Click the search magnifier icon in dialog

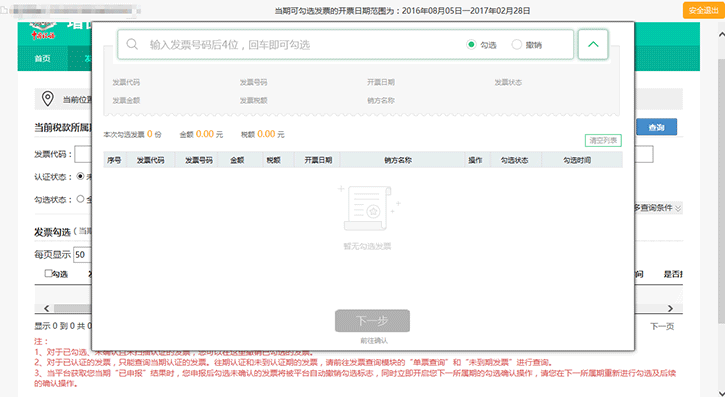132,44
